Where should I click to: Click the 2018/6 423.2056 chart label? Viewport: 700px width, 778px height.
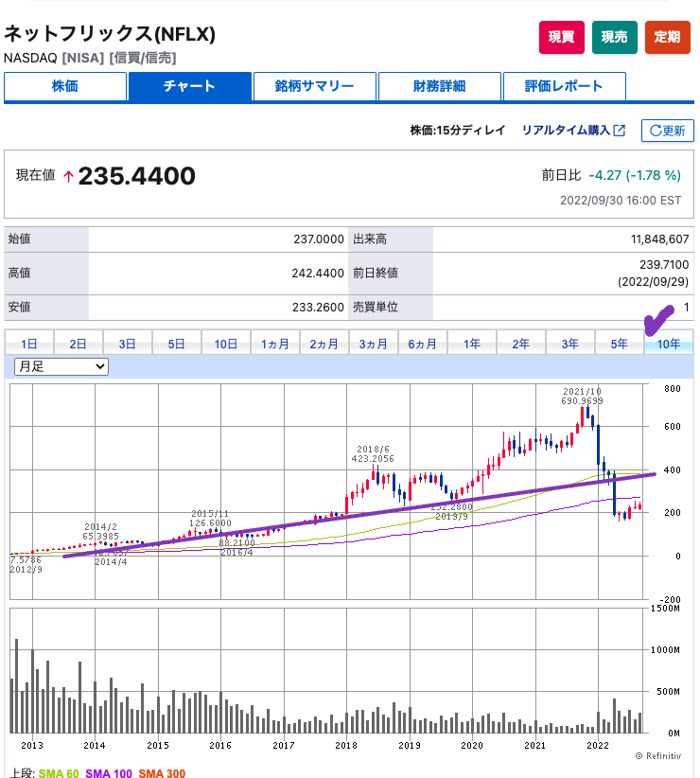[x=373, y=454]
